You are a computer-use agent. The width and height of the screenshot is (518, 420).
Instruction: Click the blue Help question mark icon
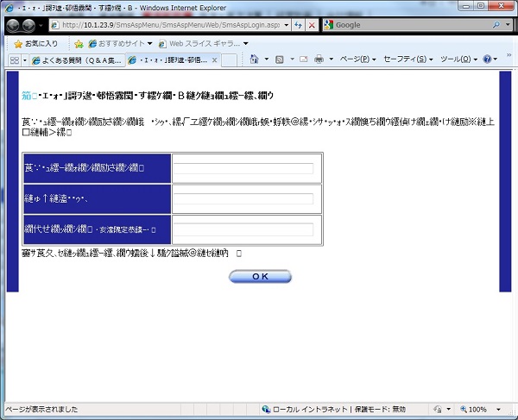(487, 60)
